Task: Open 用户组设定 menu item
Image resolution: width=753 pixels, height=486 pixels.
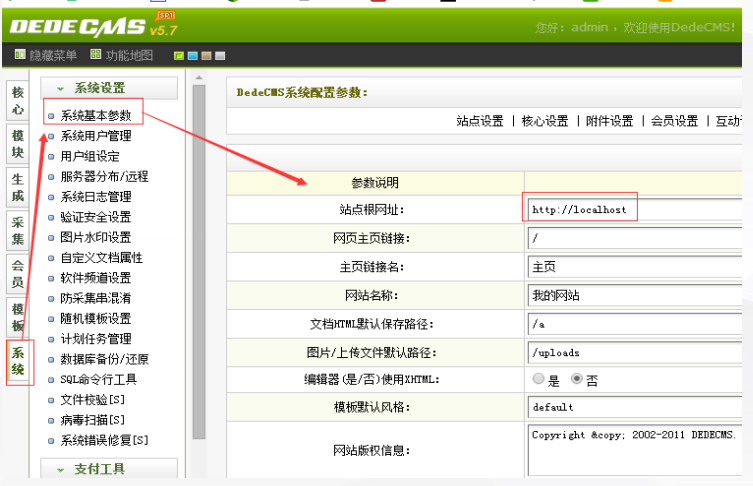Action: (x=90, y=156)
